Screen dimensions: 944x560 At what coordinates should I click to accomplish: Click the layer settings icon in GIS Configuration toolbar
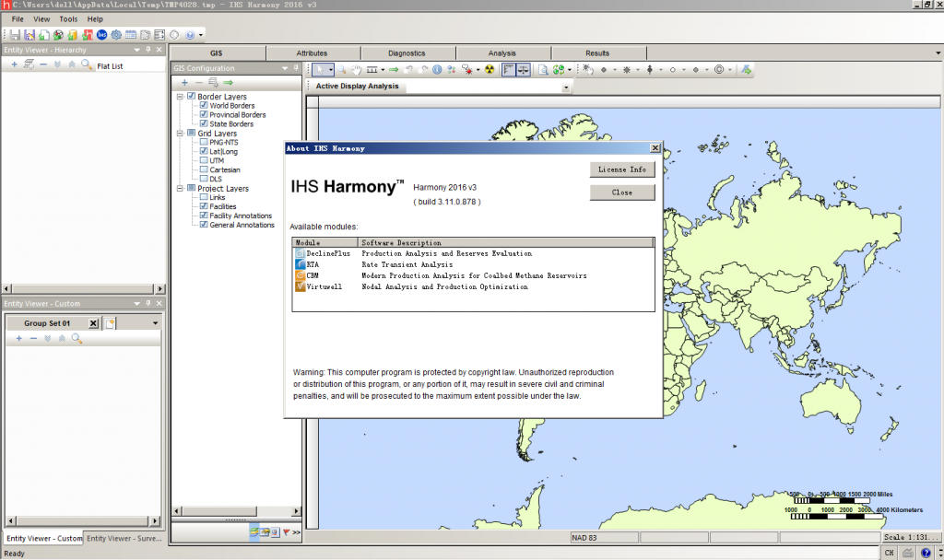[213, 82]
